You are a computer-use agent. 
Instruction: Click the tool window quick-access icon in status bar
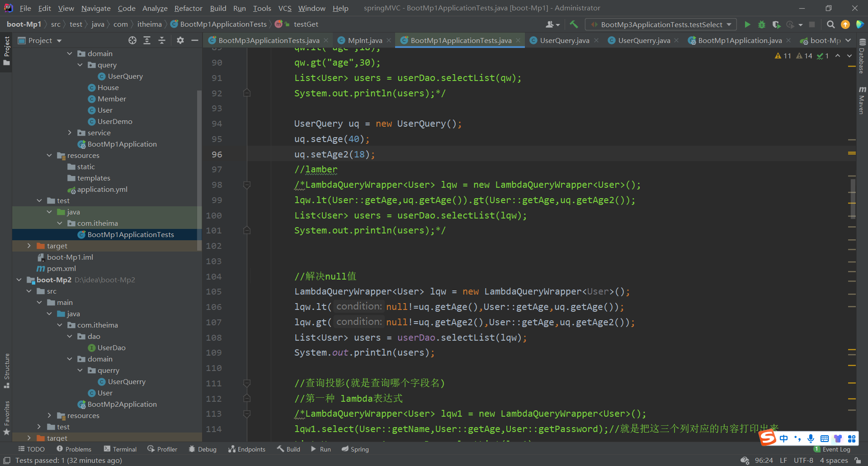tap(7, 461)
